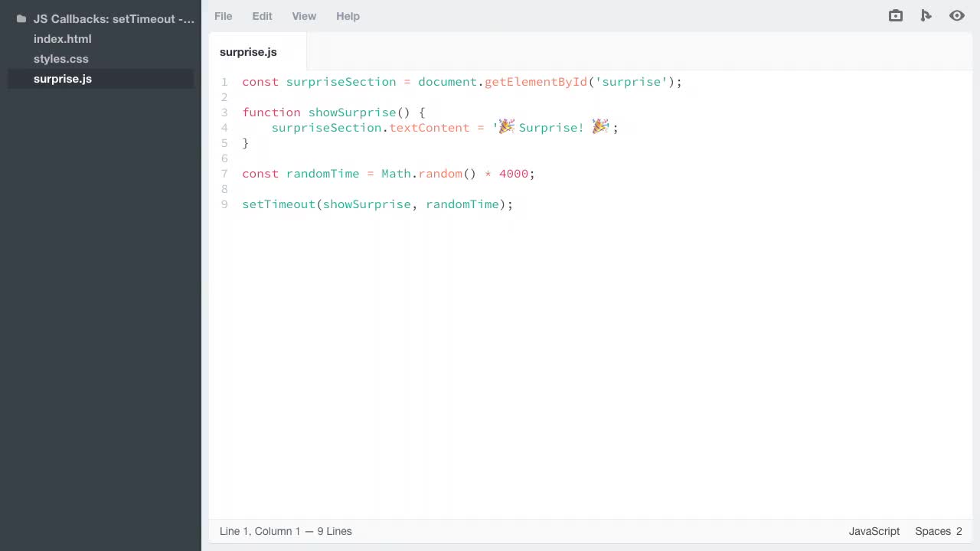Open the Edit menu
This screenshot has height=551, width=980.
[x=262, y=16]
